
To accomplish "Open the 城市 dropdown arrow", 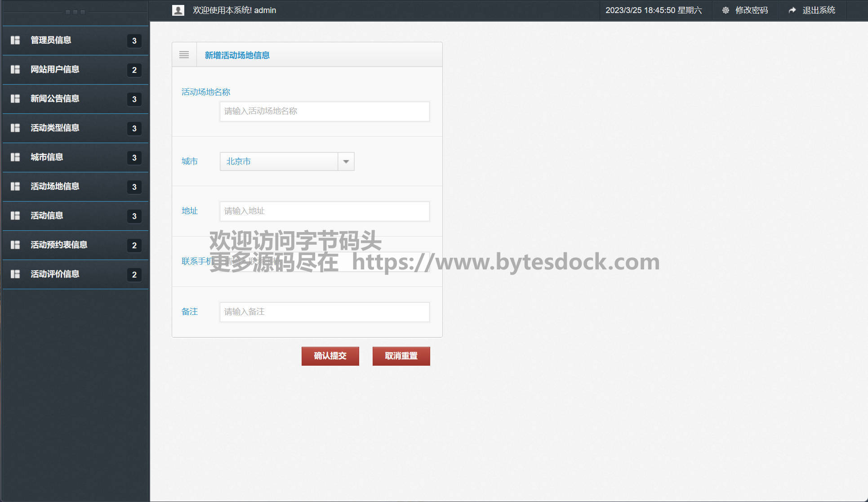I will click(x=346, y=161).
